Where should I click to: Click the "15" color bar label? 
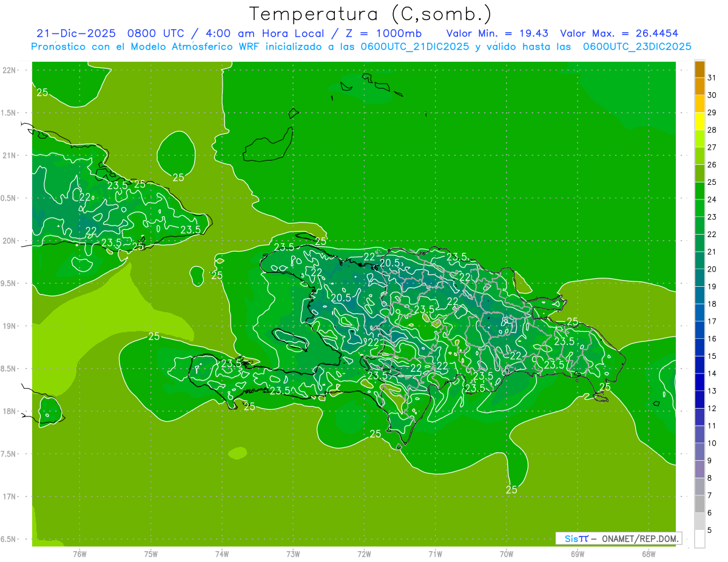click(713, 356)
